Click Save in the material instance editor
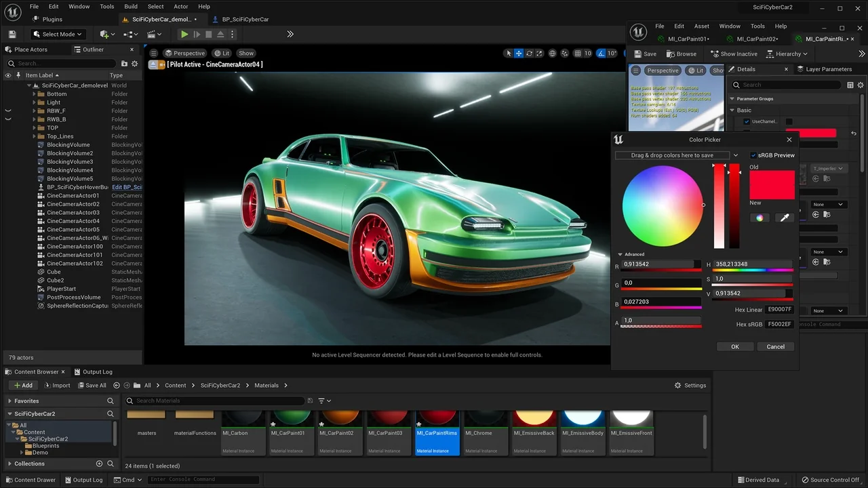Screen dimensions: 868x488 (x=646, y=54)
